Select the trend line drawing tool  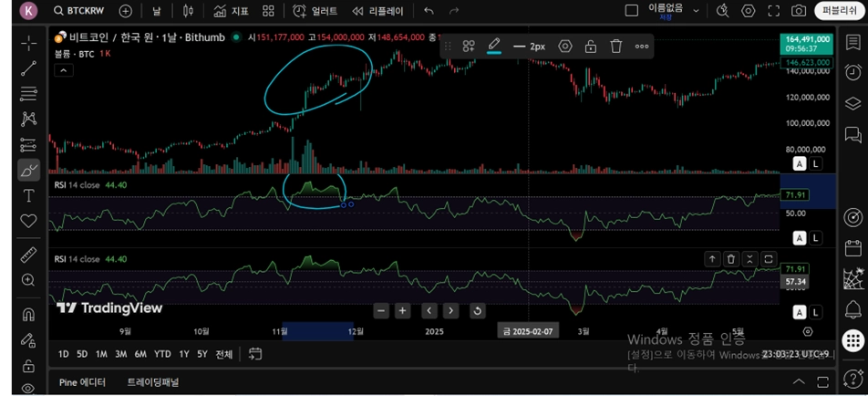pos(29,68)
